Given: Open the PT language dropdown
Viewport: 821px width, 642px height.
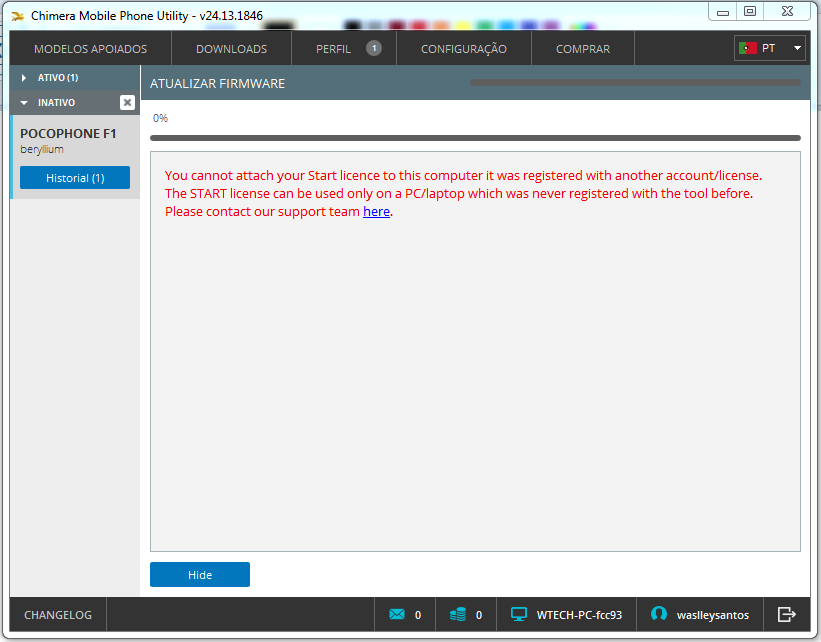Looking at the screenshot, I should pyautogui.click(x=770, y=48).
